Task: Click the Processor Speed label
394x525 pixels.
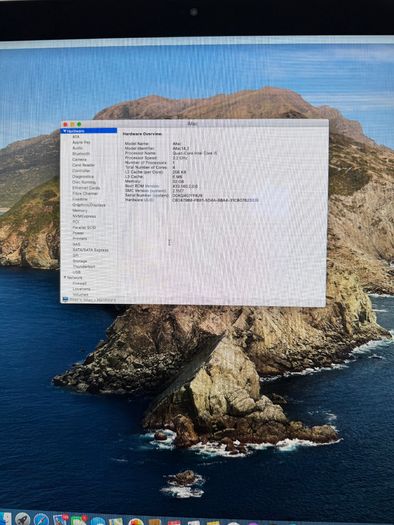Action: pyautogui.click(x=141, y=158)
